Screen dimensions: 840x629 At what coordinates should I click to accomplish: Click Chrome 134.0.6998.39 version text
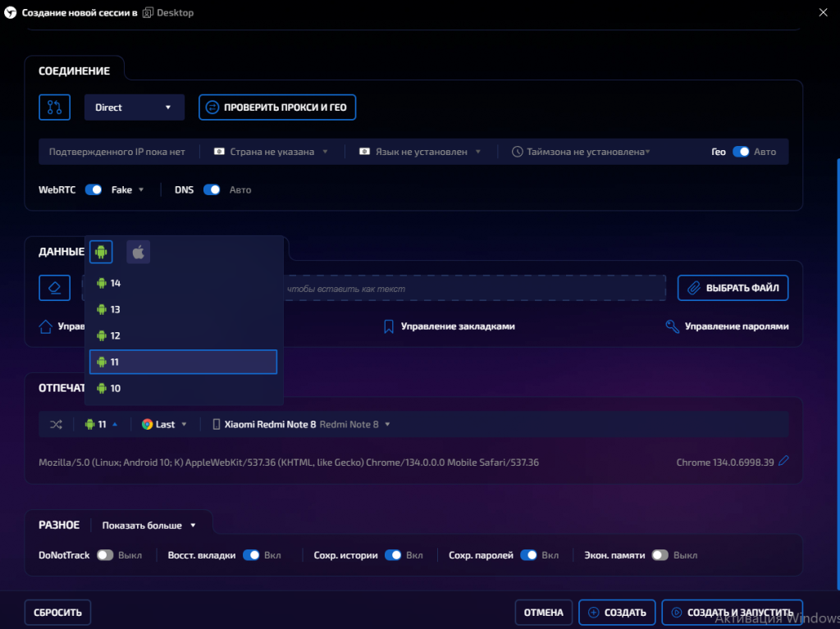pyautogui.click(x=725, y=463)
